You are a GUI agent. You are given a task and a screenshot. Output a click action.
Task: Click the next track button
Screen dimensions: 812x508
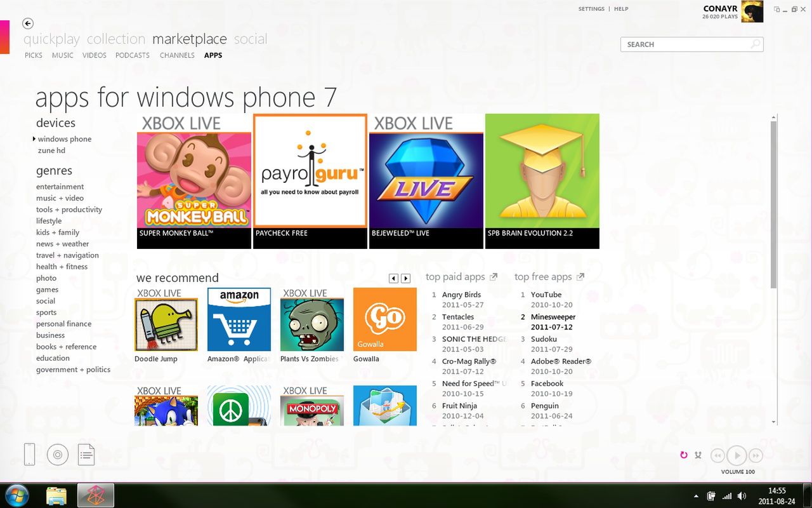[756, 455]
